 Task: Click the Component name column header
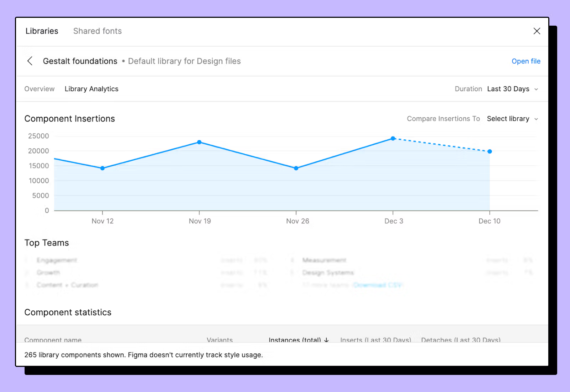click(x=53, y=340)
